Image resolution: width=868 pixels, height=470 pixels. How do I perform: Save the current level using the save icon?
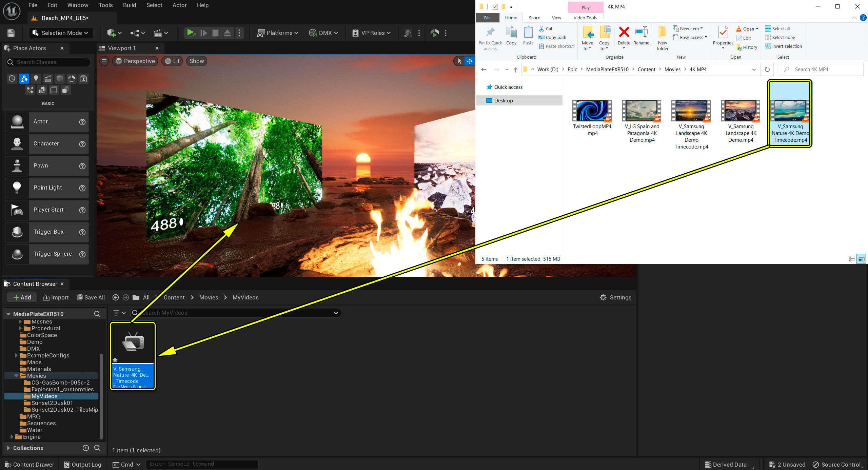11,33
